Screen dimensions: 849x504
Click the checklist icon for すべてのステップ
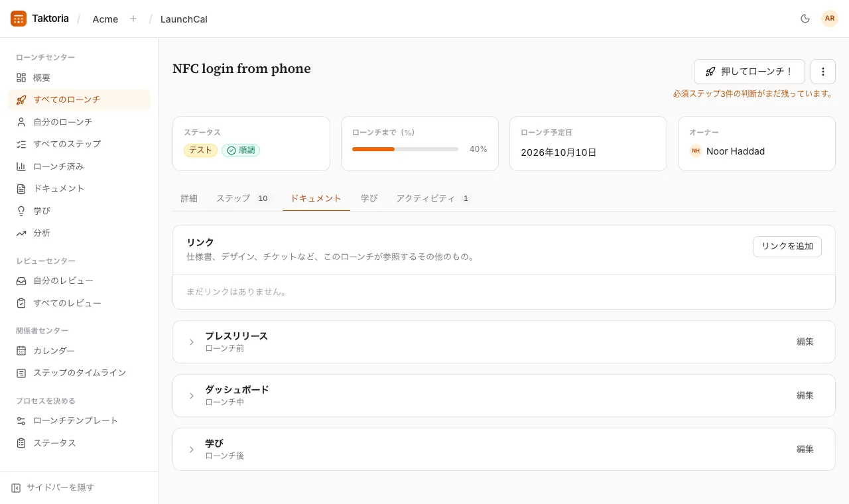click(21, 144)
